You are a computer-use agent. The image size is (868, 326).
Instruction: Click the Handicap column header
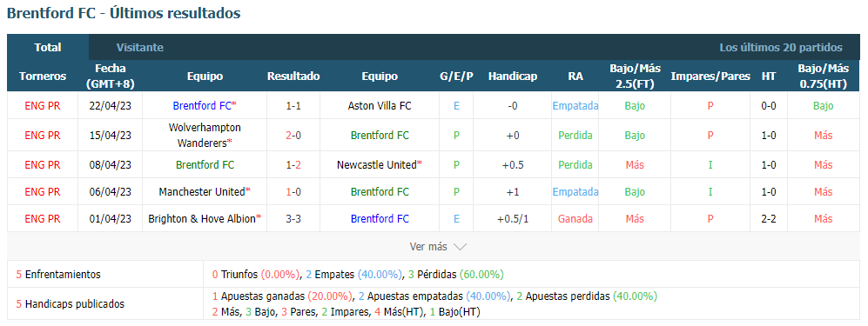(x=513, y=77)
